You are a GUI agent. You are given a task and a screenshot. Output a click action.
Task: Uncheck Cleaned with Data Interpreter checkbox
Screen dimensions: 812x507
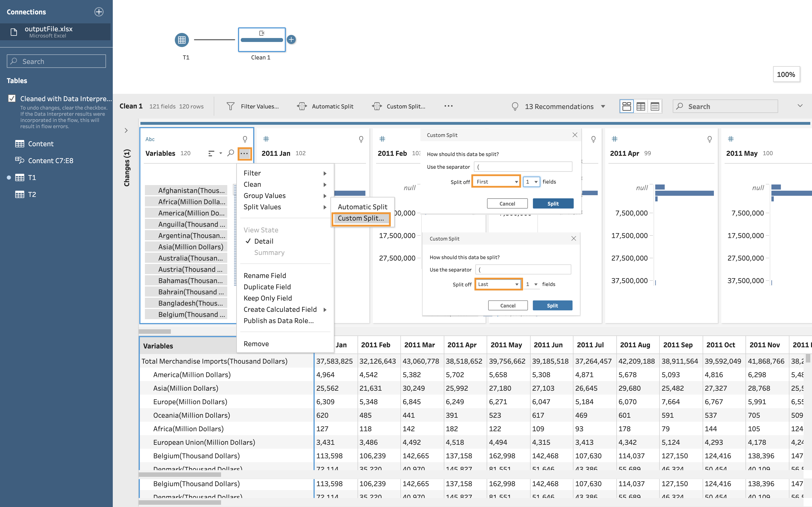pos(12,98)
